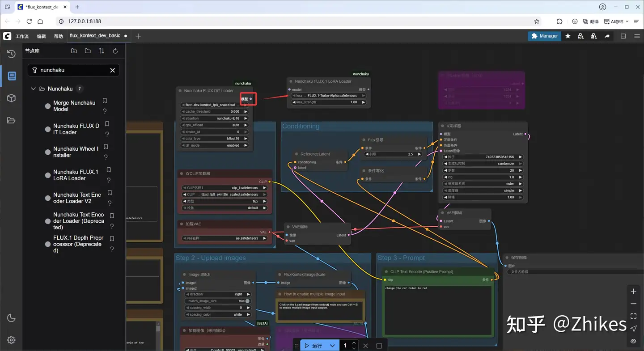Click the square stop icon beside run
This screenshot has width=644, height=351.
pyautogui.click(x=379, y=346)
